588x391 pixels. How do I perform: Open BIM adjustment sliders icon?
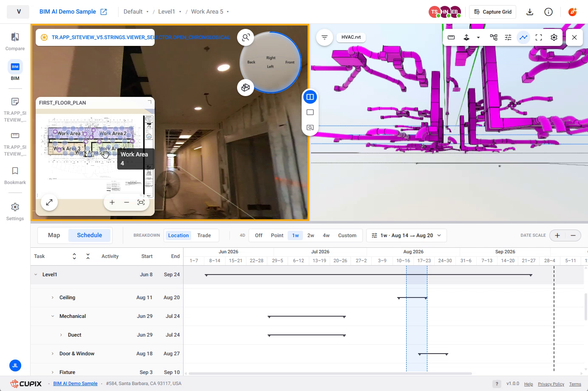click(x=508, y=37)
